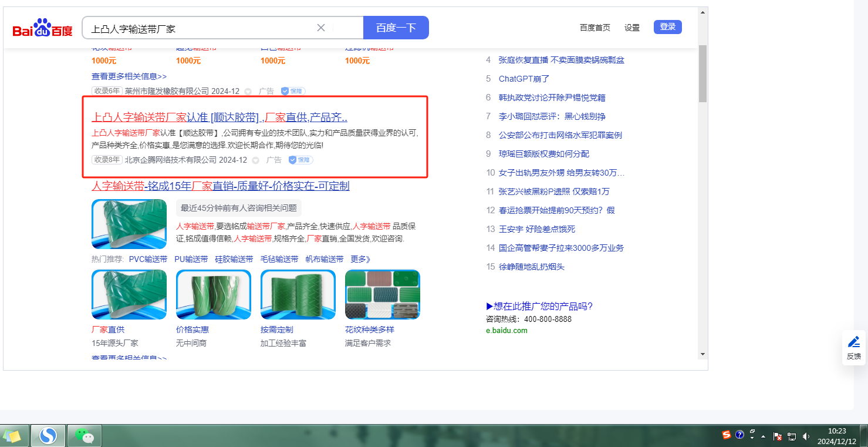This screenshot has height=447, width=868.
Task: Open the Action Center flag icon
Action: pyautogui.click(x=778, y=436)
